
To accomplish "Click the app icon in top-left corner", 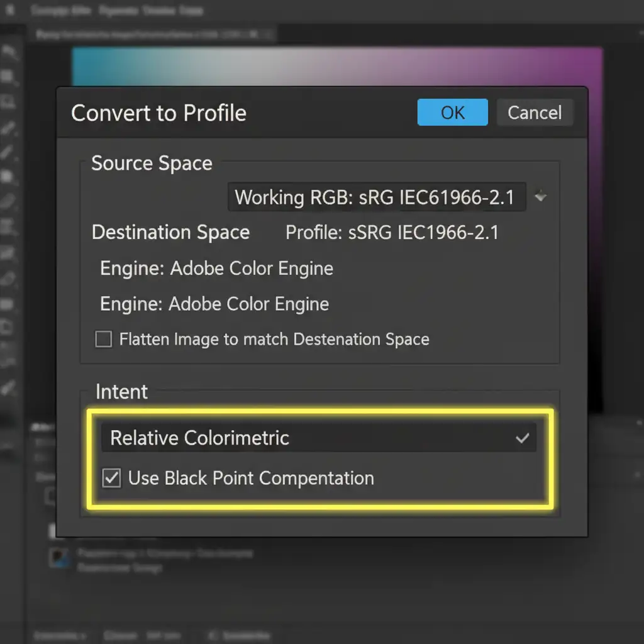I will point(10,11).
